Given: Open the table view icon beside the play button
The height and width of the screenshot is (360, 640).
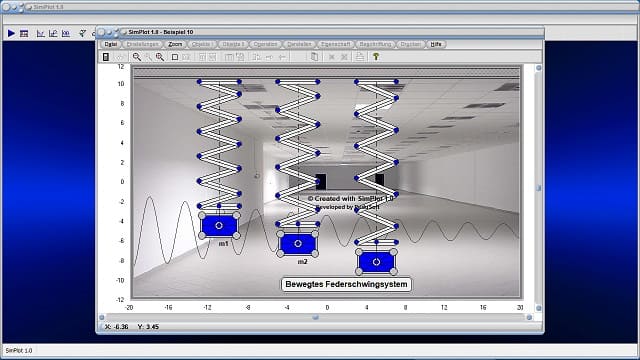Looking at the screenshot, I should 24,33.
